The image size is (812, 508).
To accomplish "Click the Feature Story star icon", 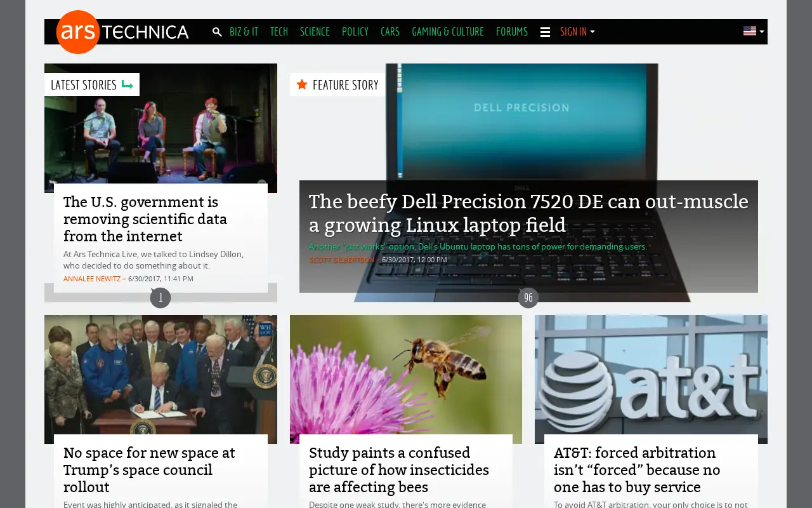I will [x=302, y=84].
